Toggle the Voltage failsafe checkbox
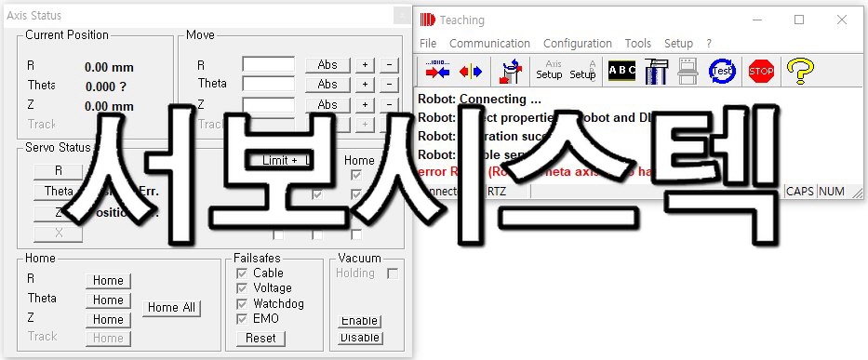868x360 pixels. pos(241,288)
